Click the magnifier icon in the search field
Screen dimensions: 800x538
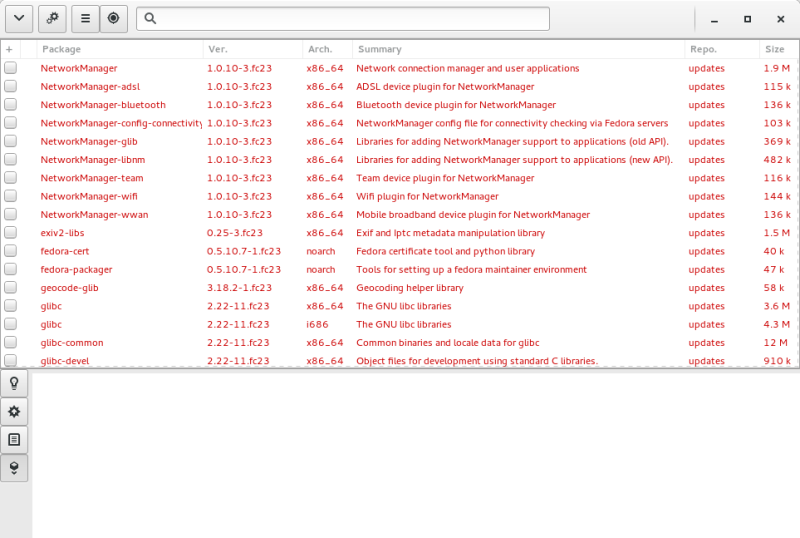point(150,19)
